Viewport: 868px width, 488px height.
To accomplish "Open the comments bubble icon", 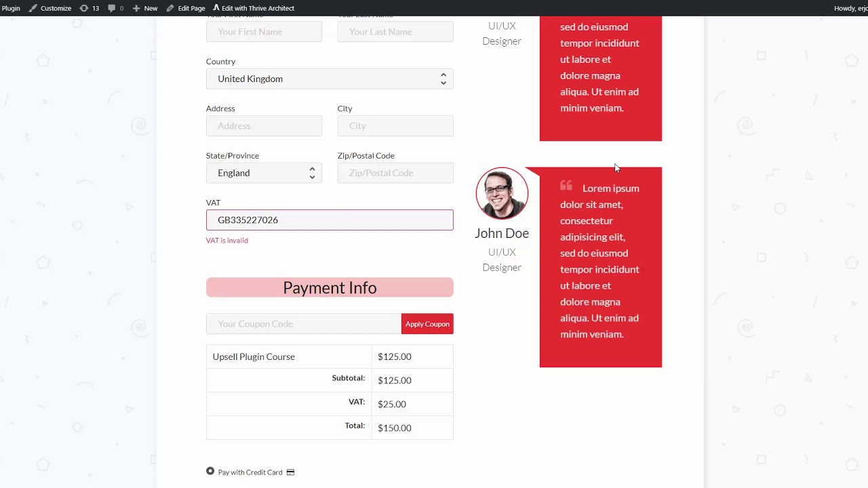I will (x=115, y=8).
